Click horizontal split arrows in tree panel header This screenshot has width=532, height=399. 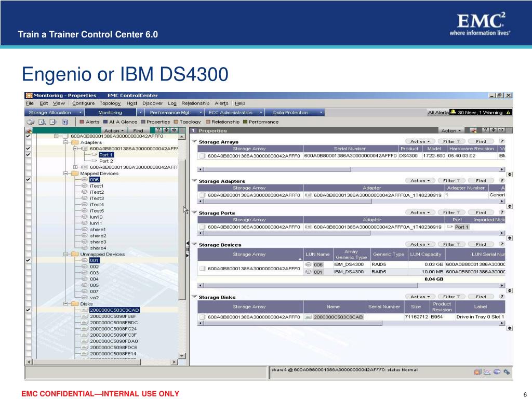(174, 130)
